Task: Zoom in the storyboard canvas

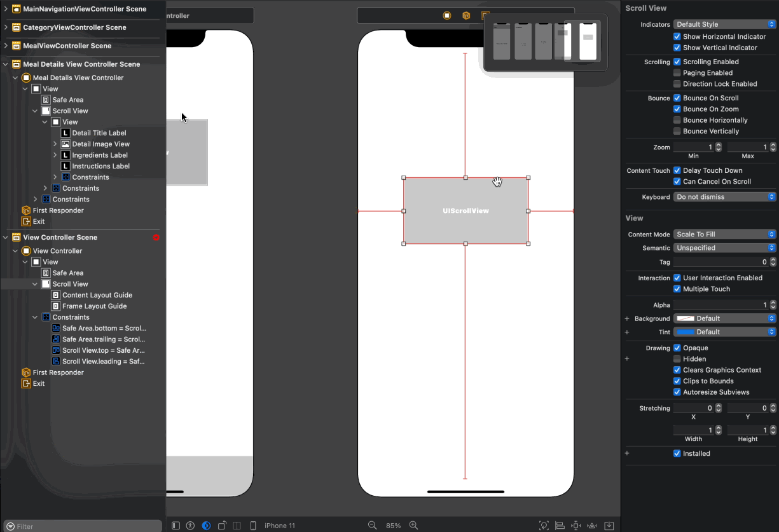Action: (413, 526)
